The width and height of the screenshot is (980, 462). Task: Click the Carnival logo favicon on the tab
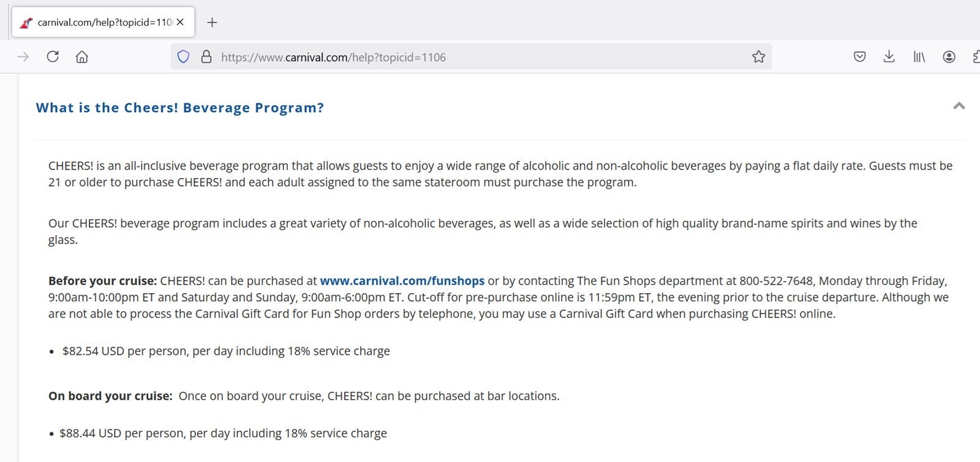[25, 22]
